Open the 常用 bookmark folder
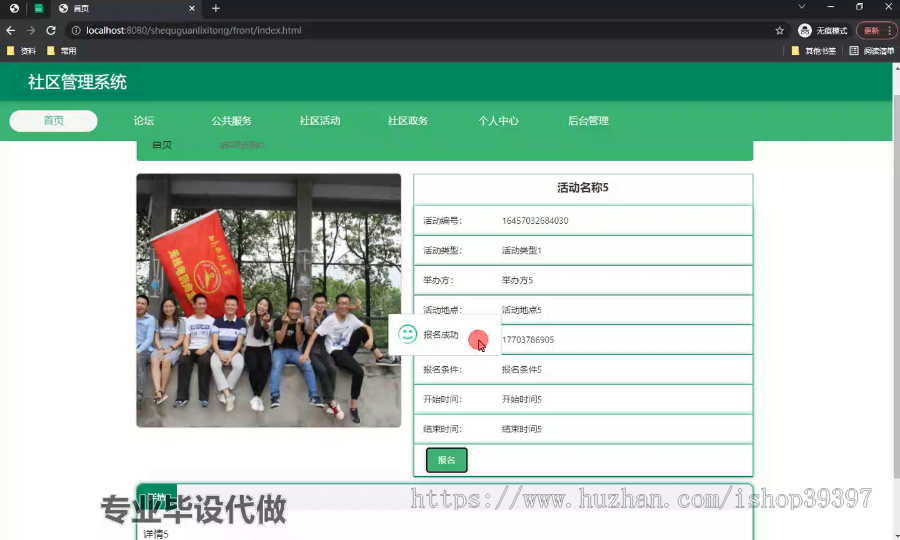 tap(61, 51)
